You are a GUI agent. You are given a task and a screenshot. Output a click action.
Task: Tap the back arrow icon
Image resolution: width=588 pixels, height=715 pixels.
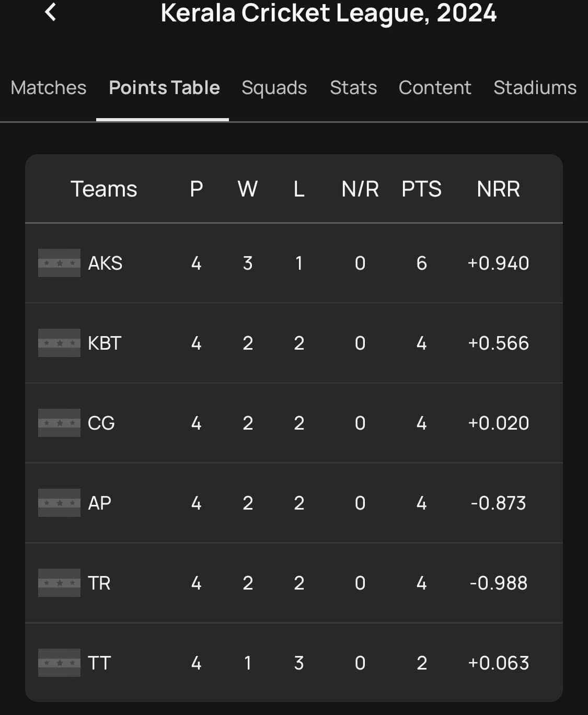pos(51,11)
